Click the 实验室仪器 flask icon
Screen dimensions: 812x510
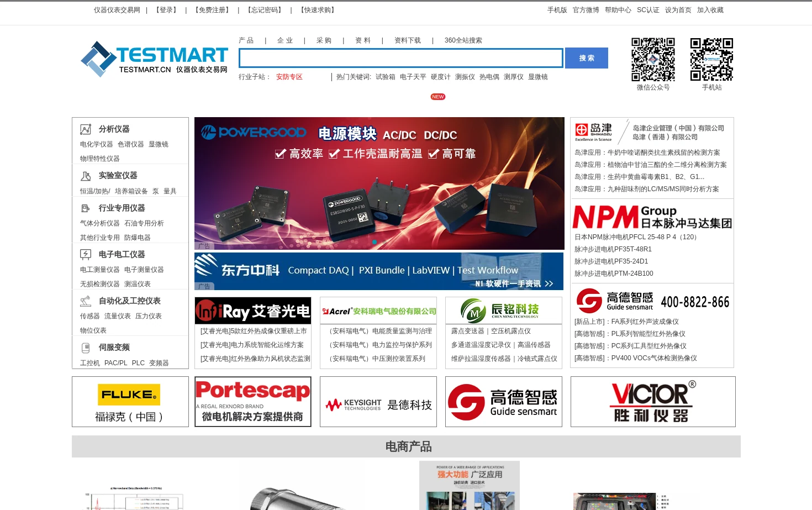pyautogui.click(x=86, y=176)
